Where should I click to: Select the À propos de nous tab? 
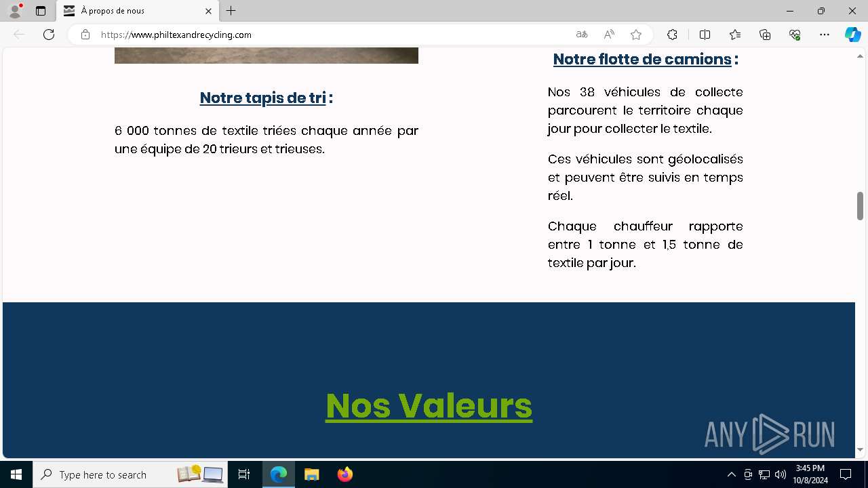click(x=138, y=11)
